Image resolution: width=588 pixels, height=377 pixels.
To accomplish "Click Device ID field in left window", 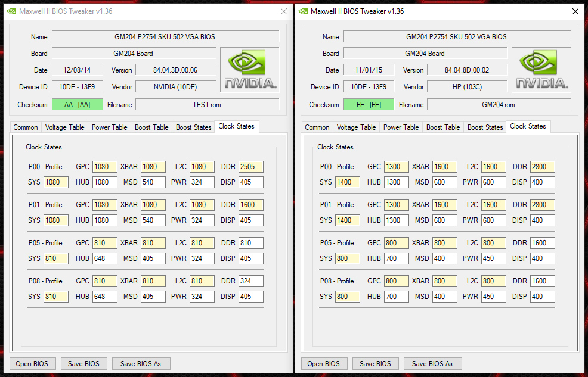I will [x=78, y=87].
